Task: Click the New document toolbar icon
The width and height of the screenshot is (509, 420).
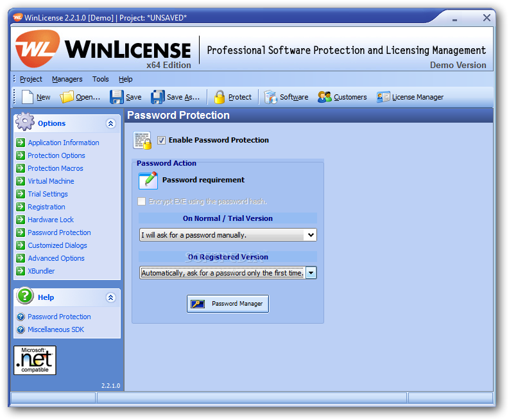Action: (27, 97)
